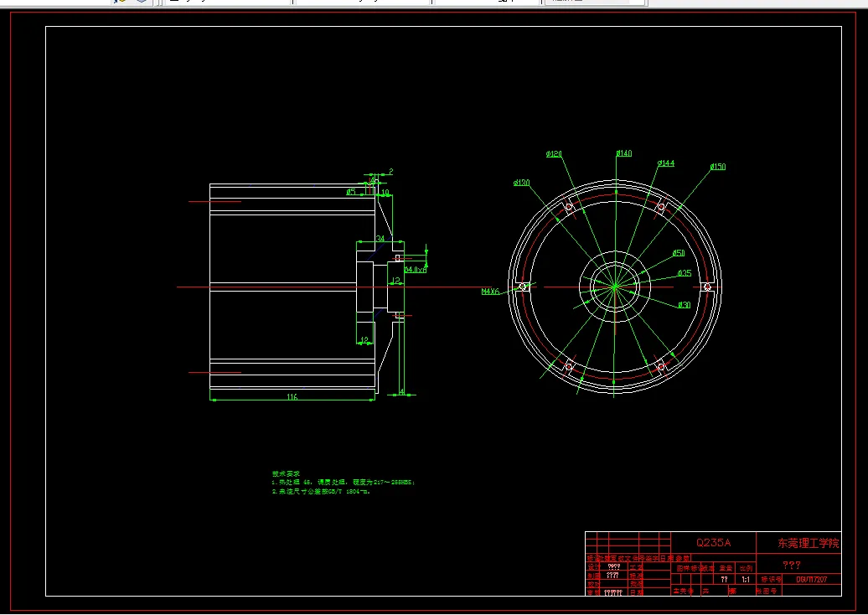Click the 116 length dimension text
Image resolution: width=868 pixels, height=615 pixels.
(x=292, y=395)
